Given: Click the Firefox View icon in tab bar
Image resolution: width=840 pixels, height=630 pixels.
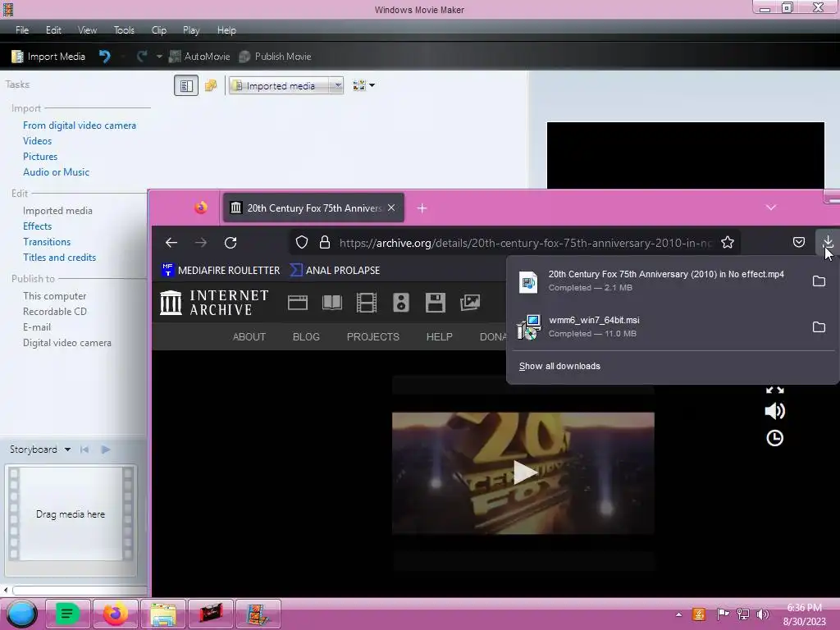Looking at the screenshot, I should tap(201, 208).
